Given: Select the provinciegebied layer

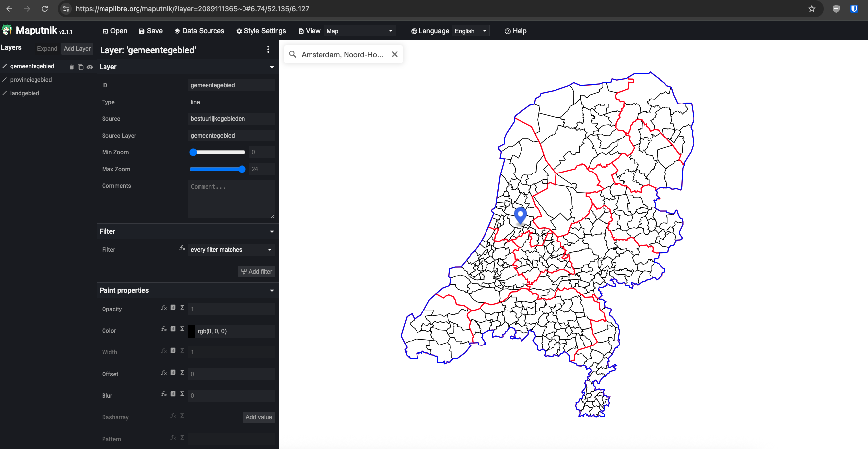Looking at the screenshot, I should click(x=31, y=80).
